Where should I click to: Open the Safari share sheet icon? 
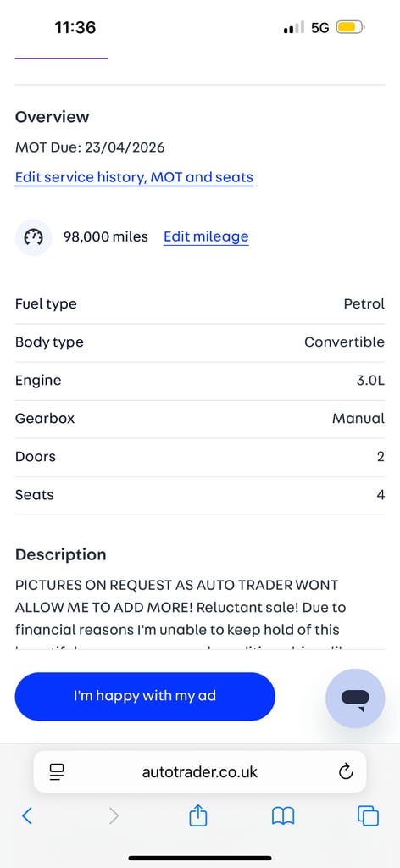198,815
